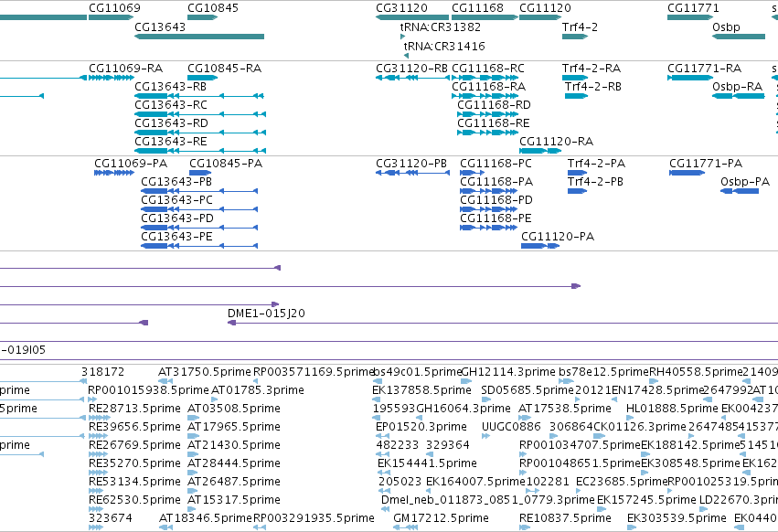This screenshot has height=532, width=778.
Task: Select tRNA:CR31382 feature label
Action: pyautogui.click(x=441, y=27)
